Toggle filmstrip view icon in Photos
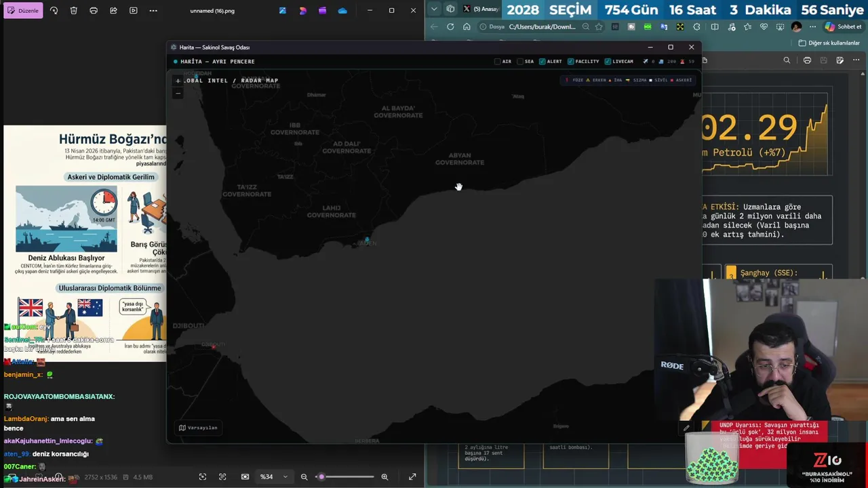This screenshot has width=868, height=488. (245, 477)
